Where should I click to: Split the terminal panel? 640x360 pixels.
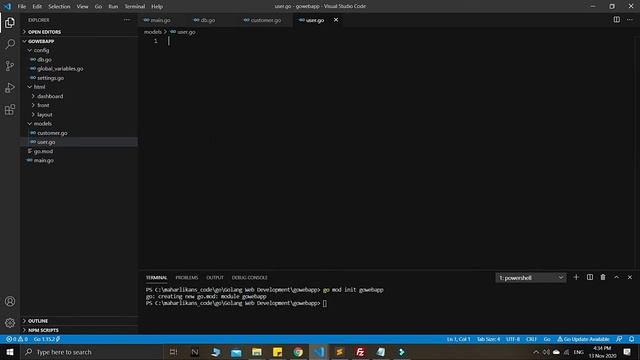590,277
